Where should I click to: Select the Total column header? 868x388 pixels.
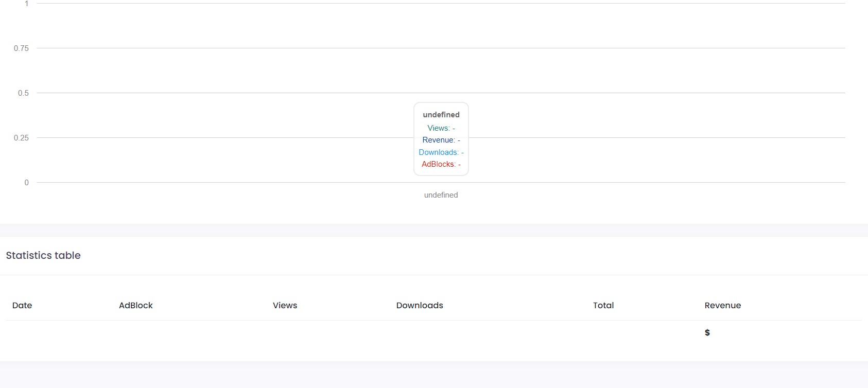[603, 305]
